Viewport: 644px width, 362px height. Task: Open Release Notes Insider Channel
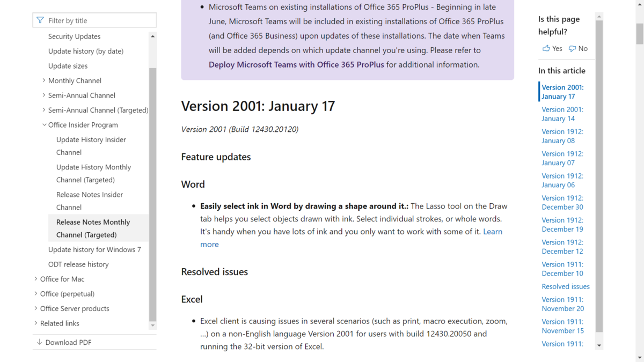(x=90, y=201)
